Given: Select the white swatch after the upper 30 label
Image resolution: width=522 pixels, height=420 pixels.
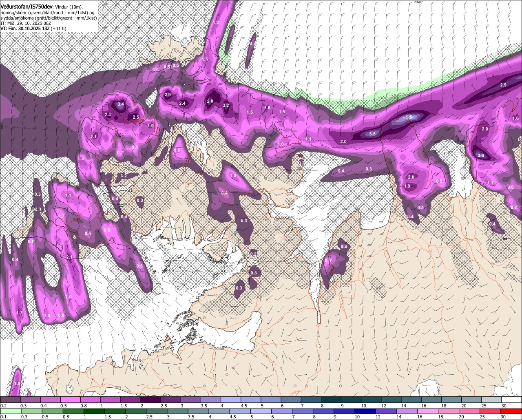Looking at the screenshot, I should (512, 400).
